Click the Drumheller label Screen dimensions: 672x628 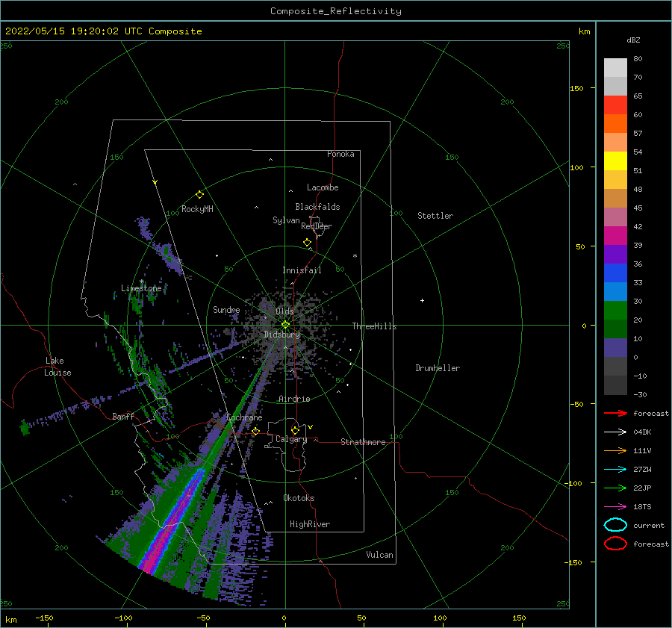coord(438,368)
